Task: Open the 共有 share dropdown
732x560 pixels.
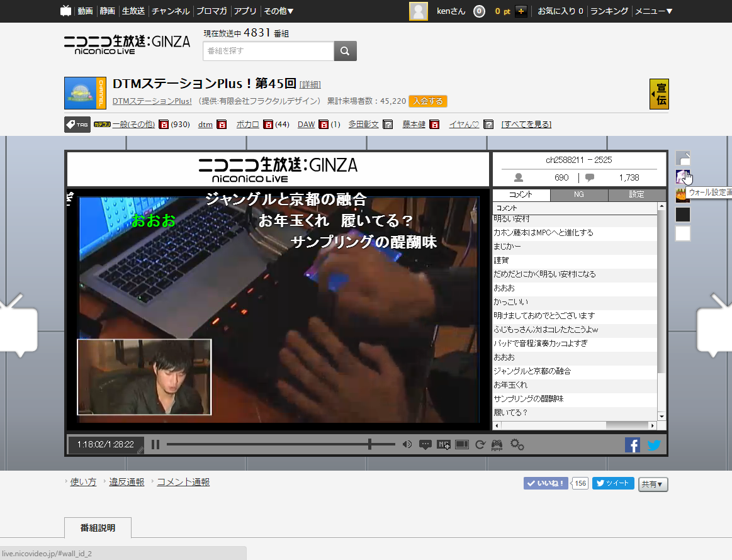Action: [x=653, y=484]
